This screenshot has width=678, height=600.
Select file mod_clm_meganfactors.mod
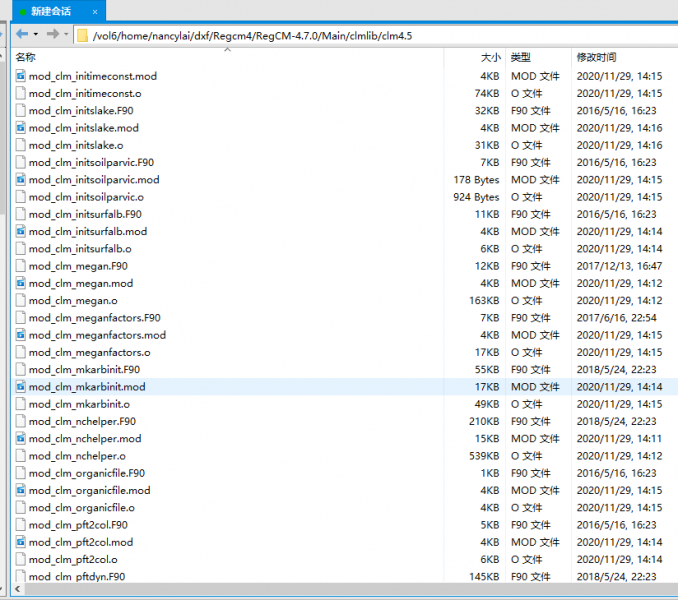click(x=97, y=335)
